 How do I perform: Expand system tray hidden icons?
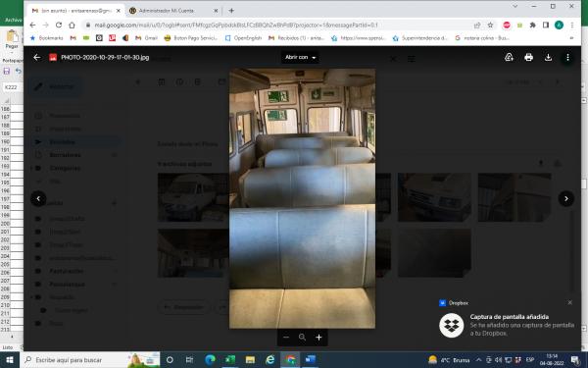pos(479,360)
